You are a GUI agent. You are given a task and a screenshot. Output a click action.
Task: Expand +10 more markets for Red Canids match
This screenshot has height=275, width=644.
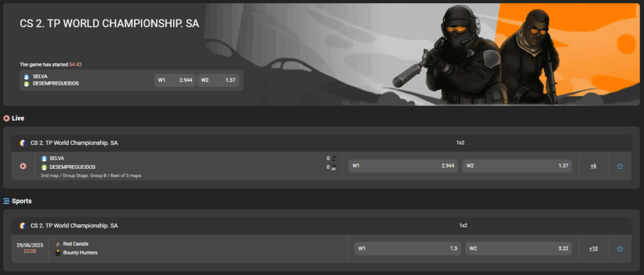(x=593, y=249)
